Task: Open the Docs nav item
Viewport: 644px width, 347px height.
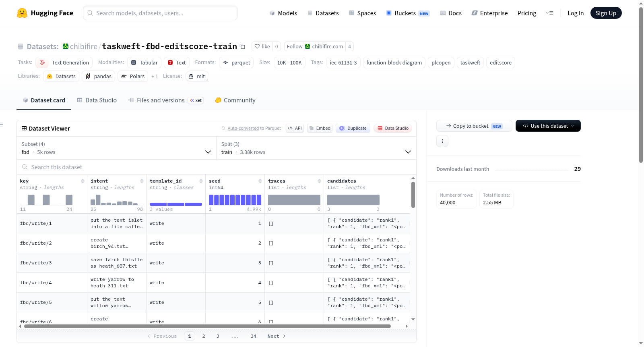Action: (451, 13)
